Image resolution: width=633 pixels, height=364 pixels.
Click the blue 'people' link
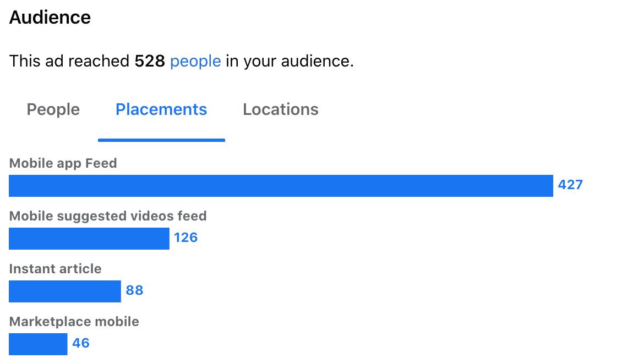tap(195, 61)
